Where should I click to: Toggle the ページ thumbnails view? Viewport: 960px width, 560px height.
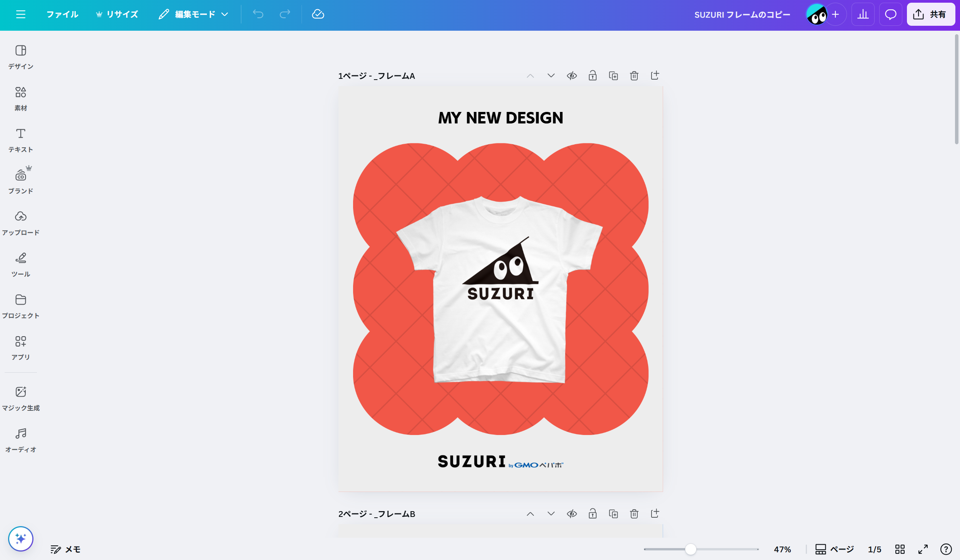(x=835, y=549)
